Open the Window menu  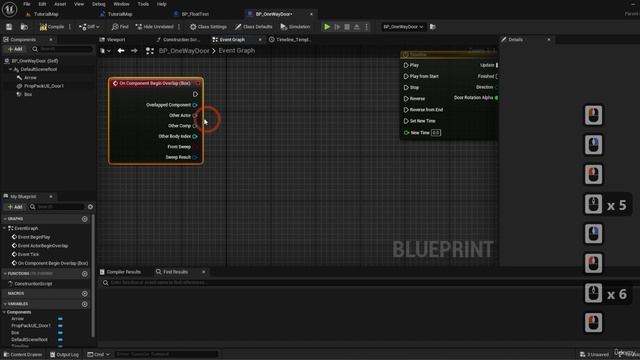(x=121, y=4)
